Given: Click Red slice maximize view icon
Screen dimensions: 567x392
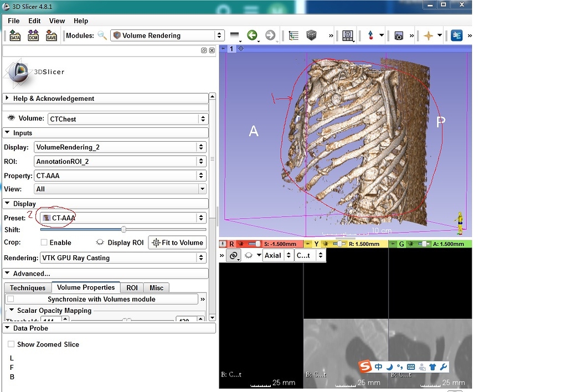Looking at the screenshot, I should 240,244.
